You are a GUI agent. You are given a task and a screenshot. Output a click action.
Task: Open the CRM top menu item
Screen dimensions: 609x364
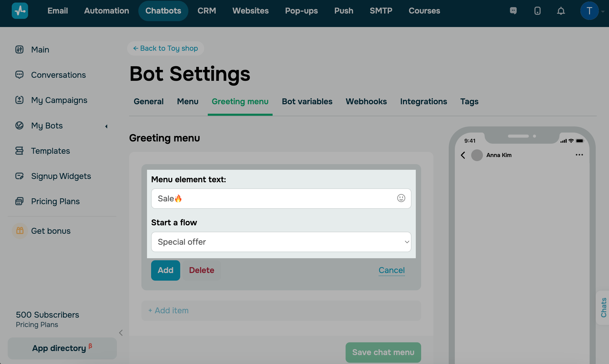point(206,11)
